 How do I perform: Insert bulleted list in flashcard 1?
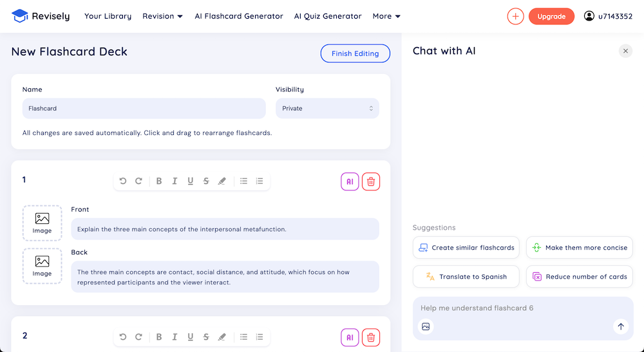pyautogui.click(x=243, y=181)
